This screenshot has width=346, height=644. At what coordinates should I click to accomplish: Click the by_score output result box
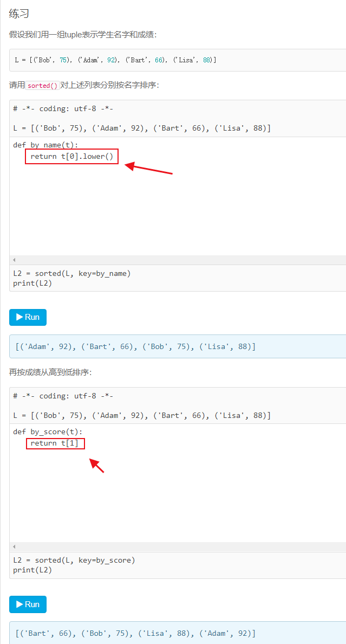178,633
